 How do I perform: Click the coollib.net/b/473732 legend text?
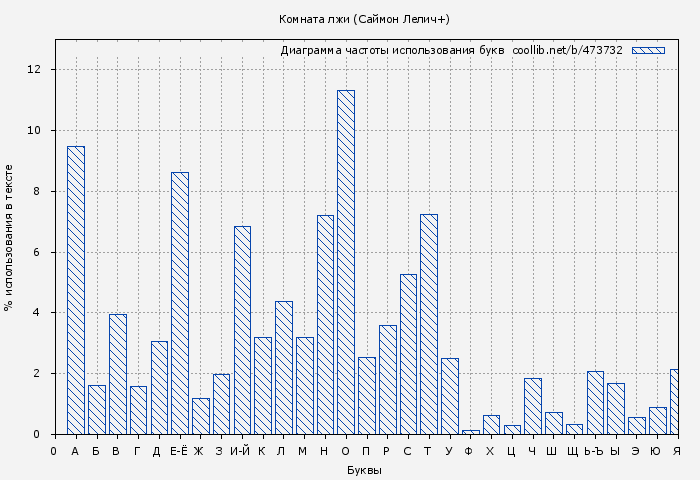[x=567, y=50]
